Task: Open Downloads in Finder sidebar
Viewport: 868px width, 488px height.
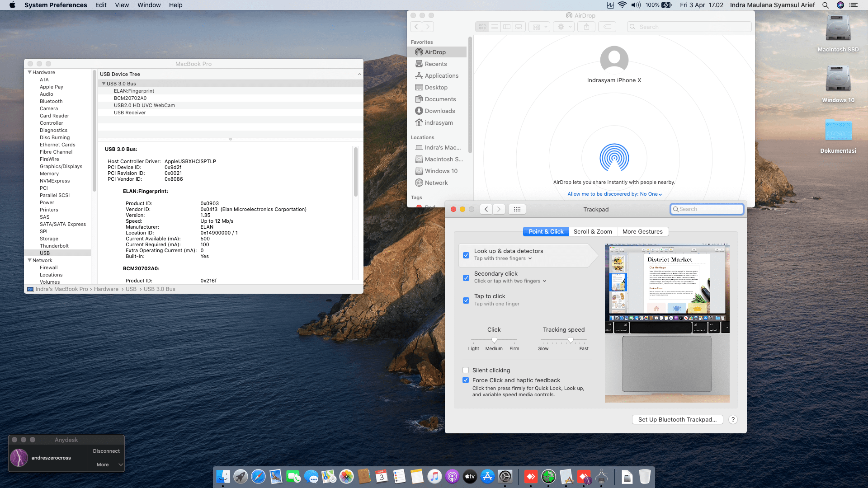Action: pyautogui.click(x=439, y=111)
